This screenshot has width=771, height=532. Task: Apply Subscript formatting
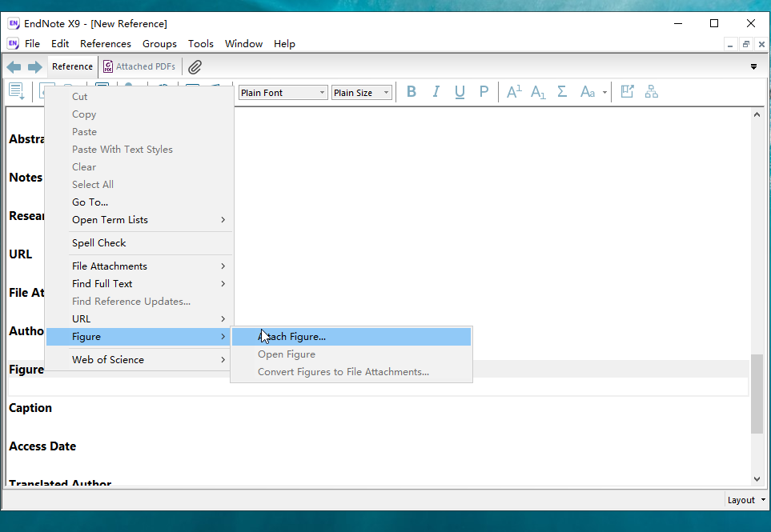pos(538,92)
